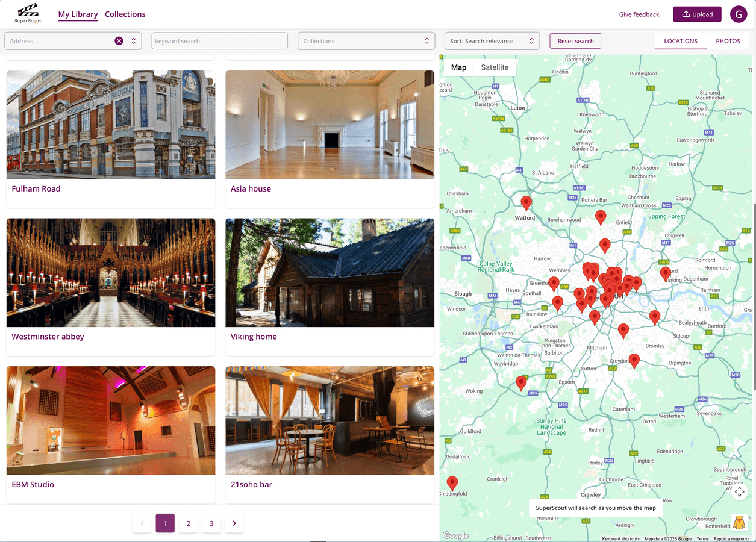Image resolution: width=756 pixels, height=542 pixels.
Task: Open the user avatar G menu
Action: pyautogui.click(x=739, y=14)
